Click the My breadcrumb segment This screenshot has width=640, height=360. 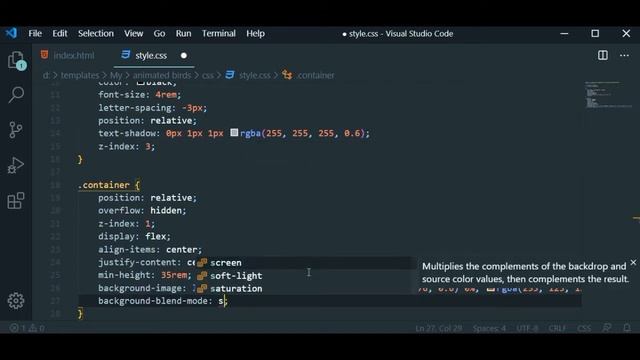[116, 76]
